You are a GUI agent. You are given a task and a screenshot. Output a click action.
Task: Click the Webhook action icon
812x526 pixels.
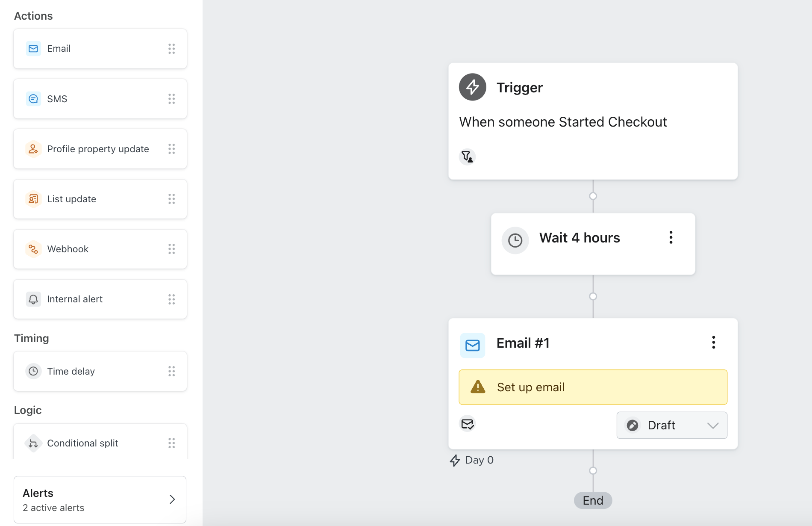[x=33, y=249]
